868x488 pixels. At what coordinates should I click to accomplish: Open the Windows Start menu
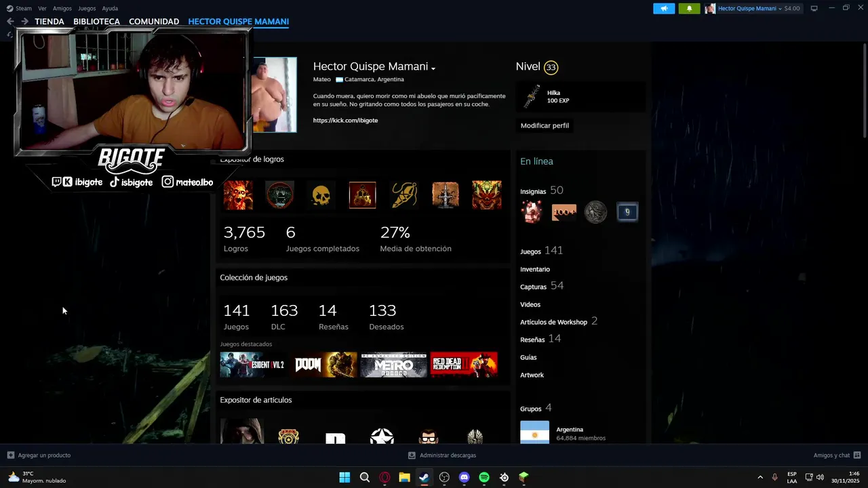tap(344, 477)
